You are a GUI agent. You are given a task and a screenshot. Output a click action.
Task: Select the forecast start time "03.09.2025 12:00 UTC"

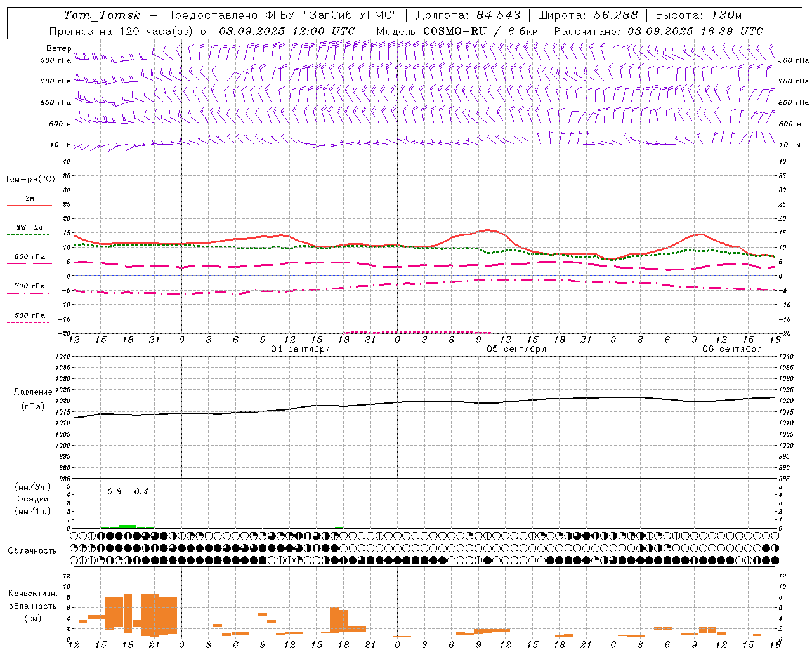(287, 31)
